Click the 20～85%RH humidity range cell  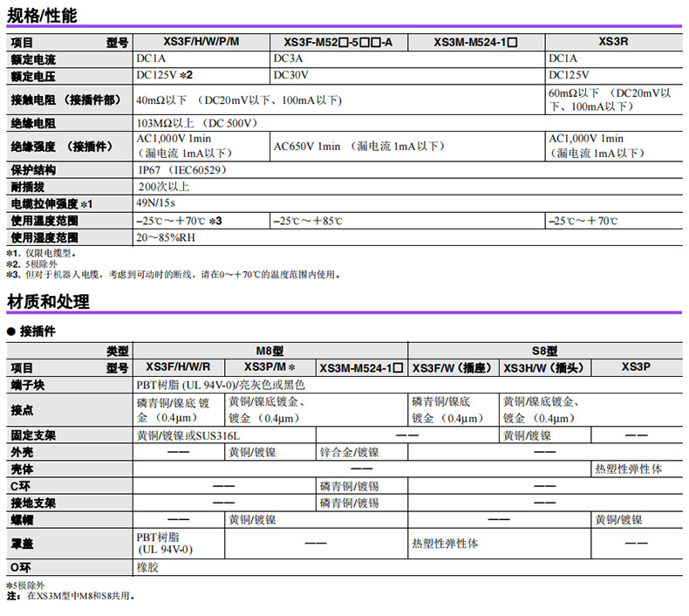click(x=164, y=236)
